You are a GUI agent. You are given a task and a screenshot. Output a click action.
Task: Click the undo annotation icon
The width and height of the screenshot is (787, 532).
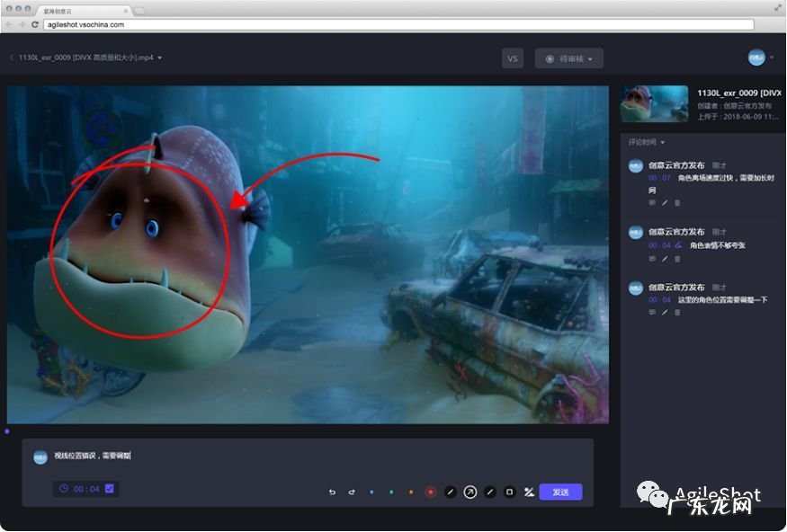point(332,492)
